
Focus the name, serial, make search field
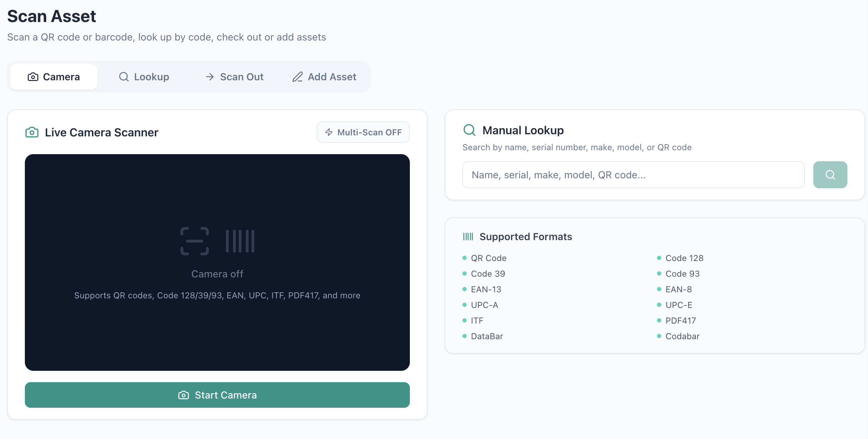(633, 175)
